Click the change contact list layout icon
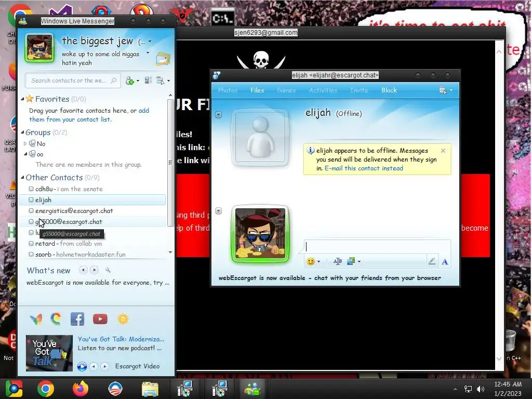Screen dimensions: 532x399 [148, 81]
